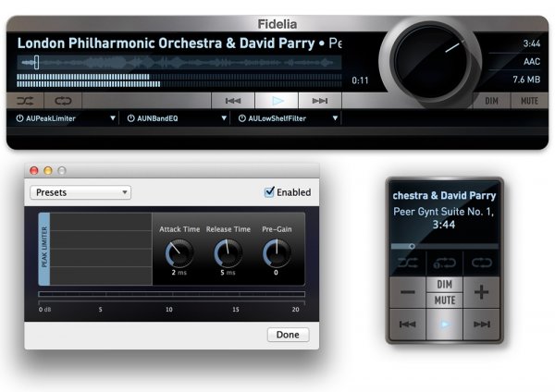
Task: Skip to next track in main player
Action: pyautogui.click(x=320, y=101)
